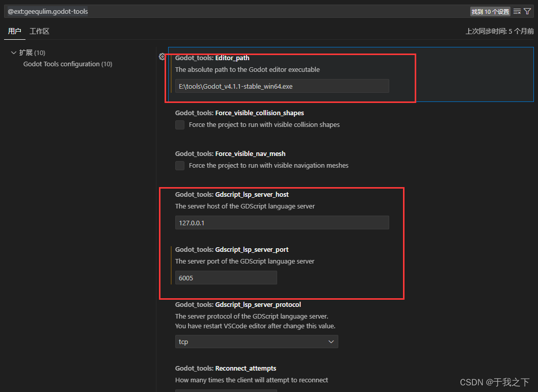Click the gear icon beside Editor_path setting
The image size is (538, 392).
pos(162,57)
